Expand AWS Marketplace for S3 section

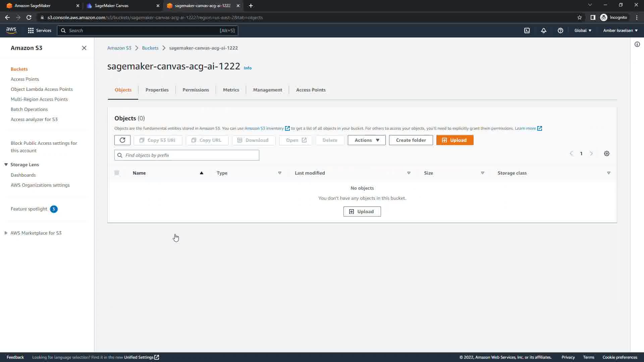pos(6,233)
